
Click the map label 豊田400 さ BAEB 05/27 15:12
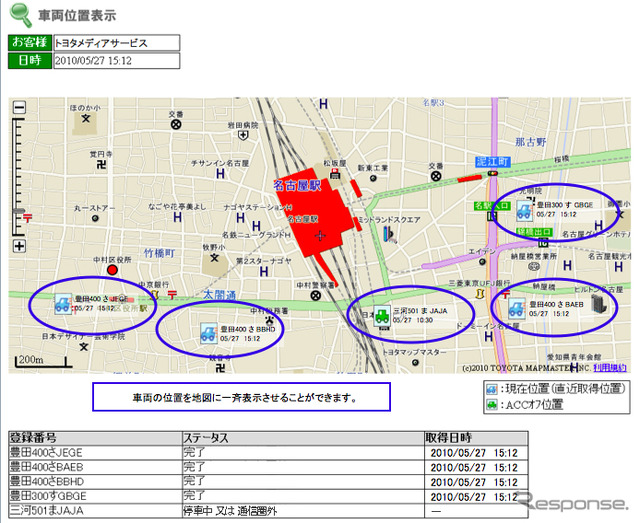point(556,309)
